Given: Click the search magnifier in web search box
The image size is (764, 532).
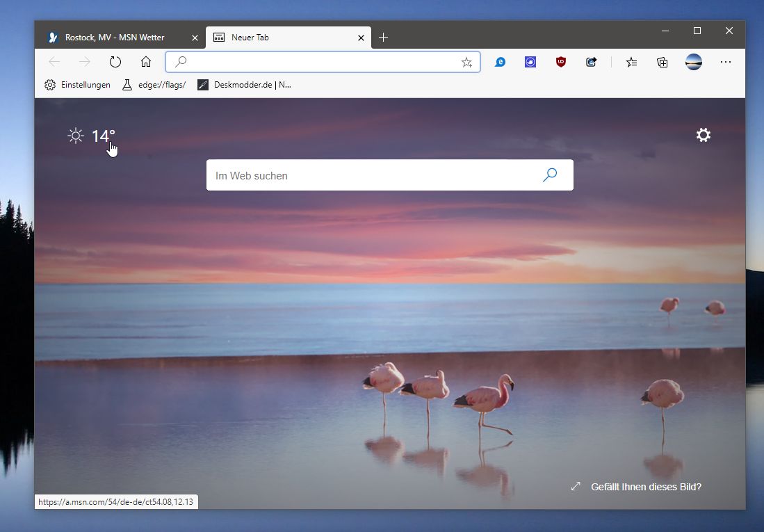Looking at the screenshot, I should coord(550,175).
